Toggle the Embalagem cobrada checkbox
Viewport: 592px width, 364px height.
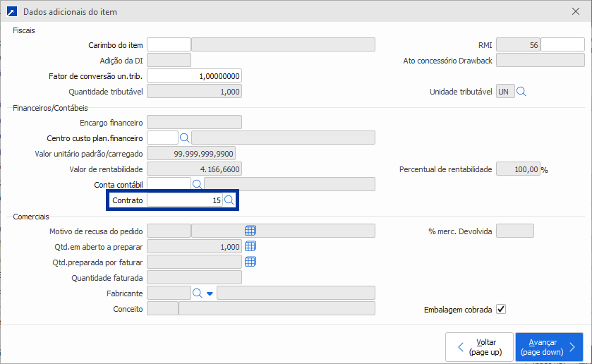click(501, 309)
